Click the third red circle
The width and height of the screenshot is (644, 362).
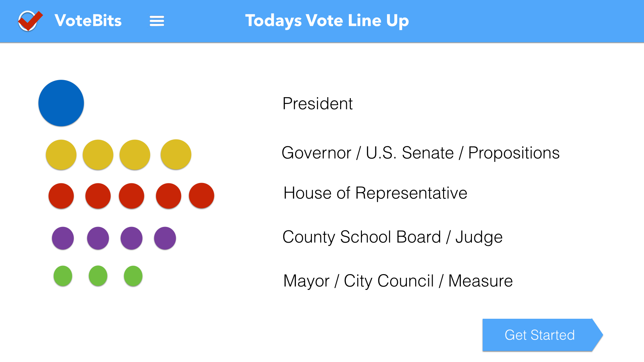click(131, 196)
